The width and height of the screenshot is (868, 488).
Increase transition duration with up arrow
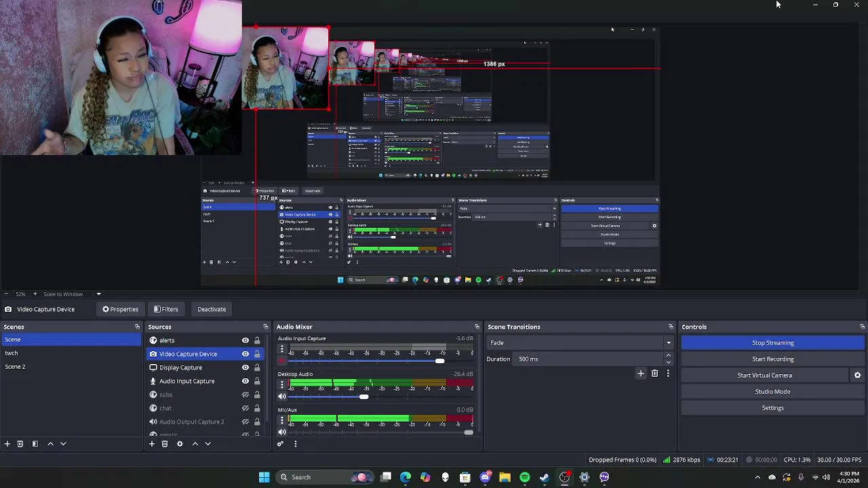[668, 355]
